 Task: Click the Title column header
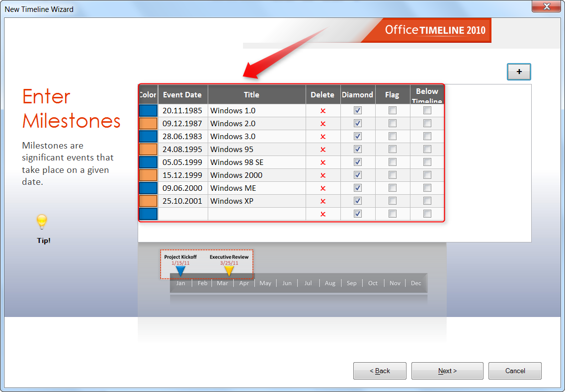click(x=251, y=94)
